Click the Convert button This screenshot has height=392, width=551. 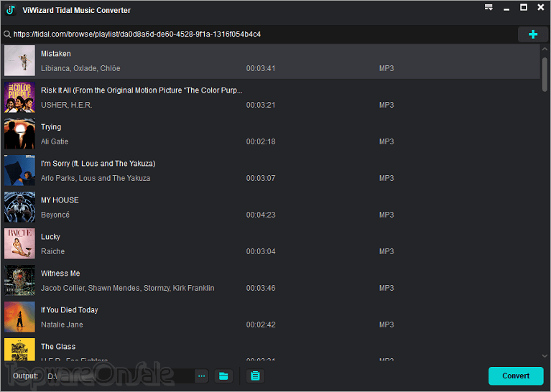(516, 375)
